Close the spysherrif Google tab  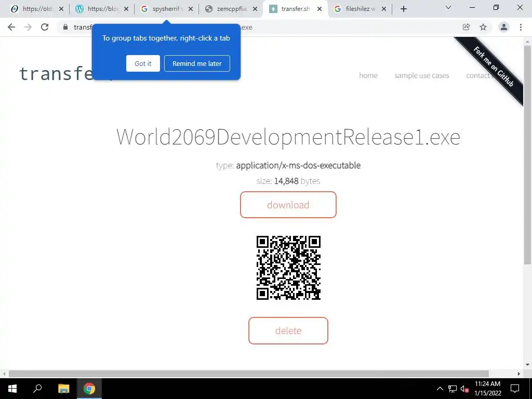[x=191, y=9]
